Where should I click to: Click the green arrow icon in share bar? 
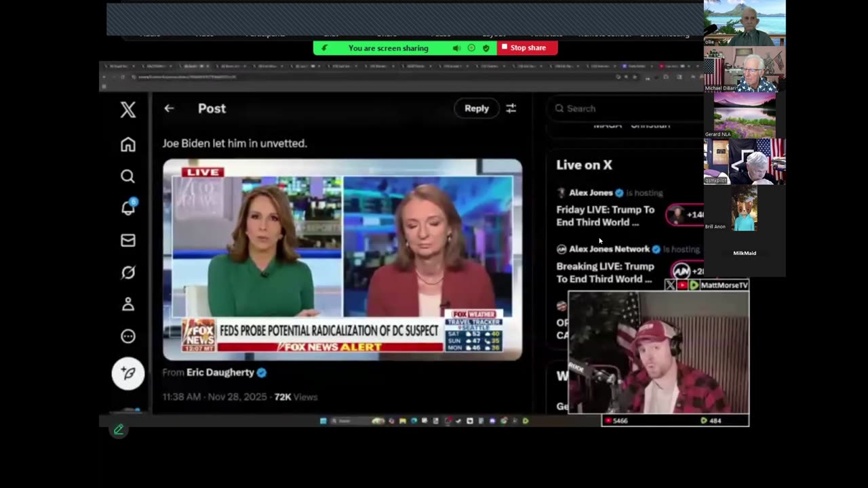(325, 48)
